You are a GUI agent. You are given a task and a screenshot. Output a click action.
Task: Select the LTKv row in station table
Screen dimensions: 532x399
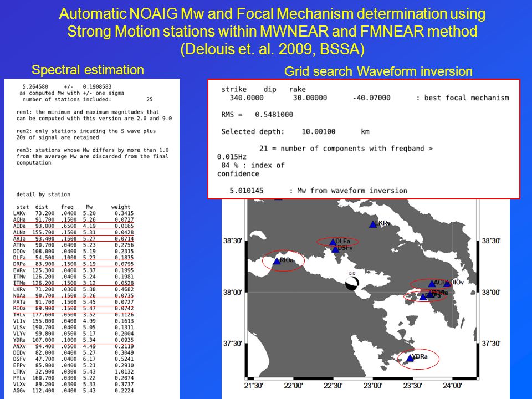73,372
